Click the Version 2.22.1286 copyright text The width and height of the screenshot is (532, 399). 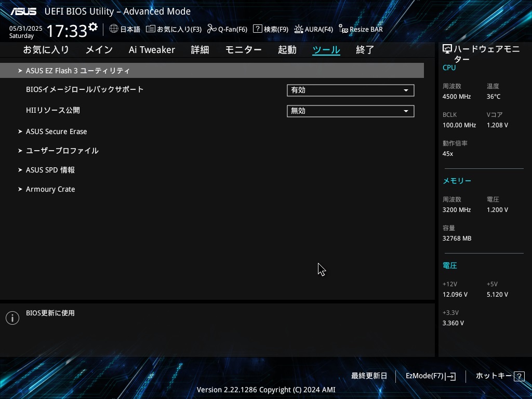[x=266, y=390]
